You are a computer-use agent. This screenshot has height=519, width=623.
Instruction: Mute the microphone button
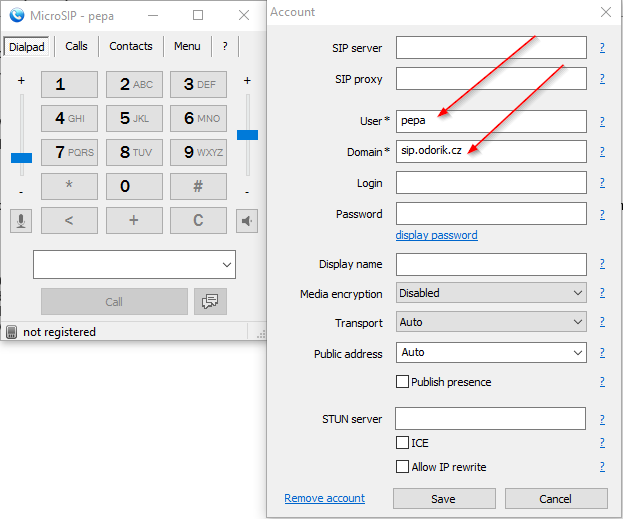click(21, 221)
